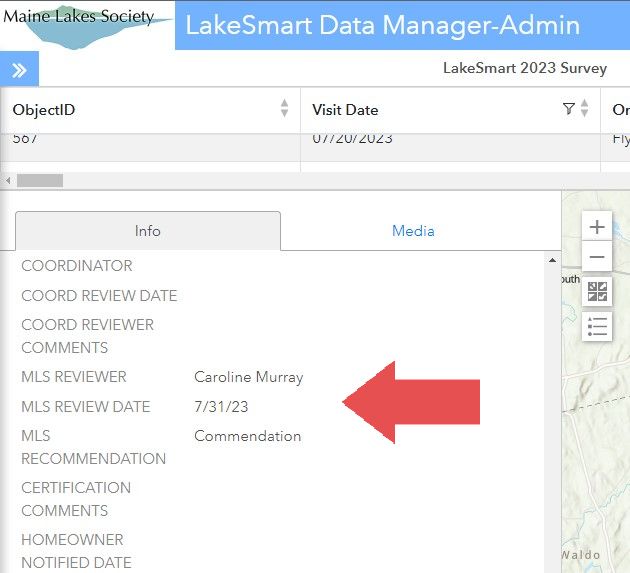Image resolution: width=630 pixels, height=573 pixels.
Task: Sort table using ObjectID sort arrows
Action: (x=285, y=109)
